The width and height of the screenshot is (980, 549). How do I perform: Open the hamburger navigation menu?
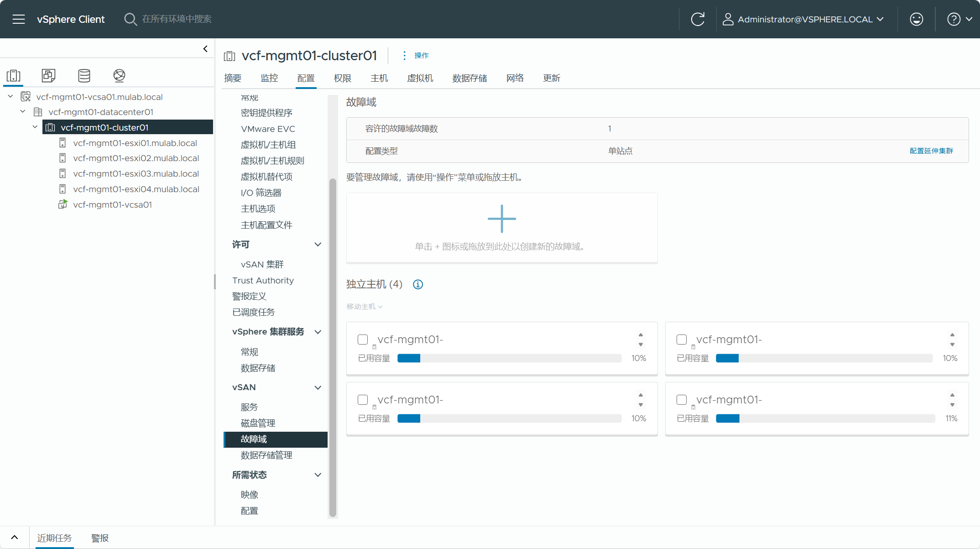19,19
